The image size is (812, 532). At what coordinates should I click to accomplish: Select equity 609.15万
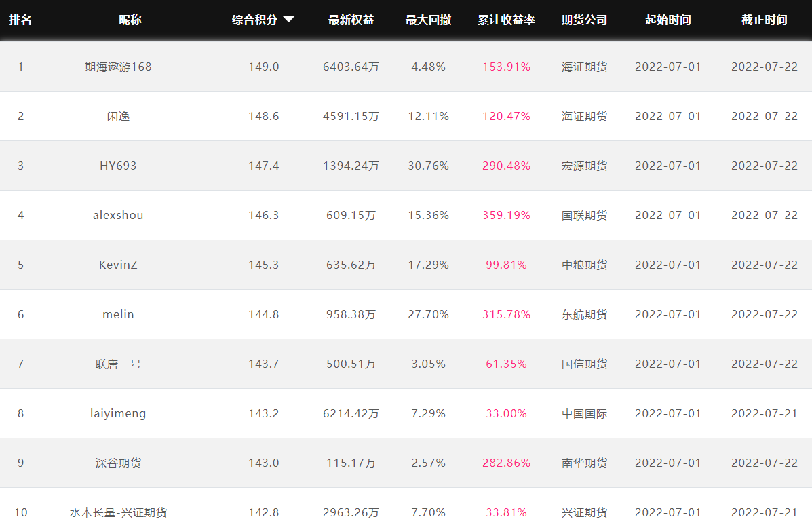[351, 215]
